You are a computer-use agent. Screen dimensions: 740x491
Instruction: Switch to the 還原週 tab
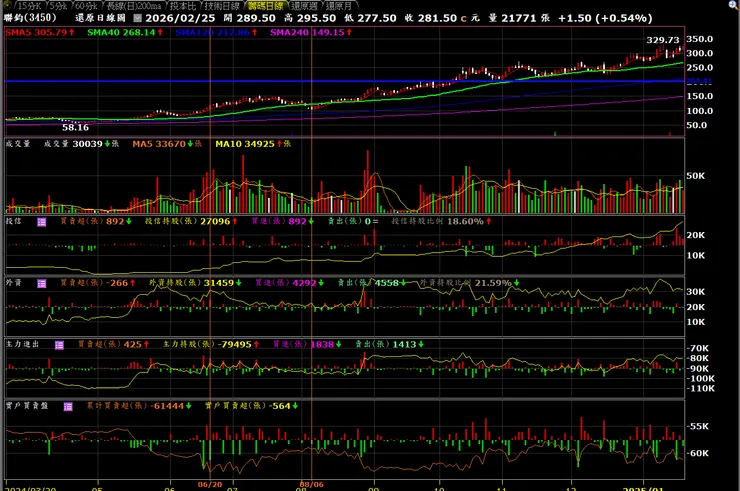point(304,6)
